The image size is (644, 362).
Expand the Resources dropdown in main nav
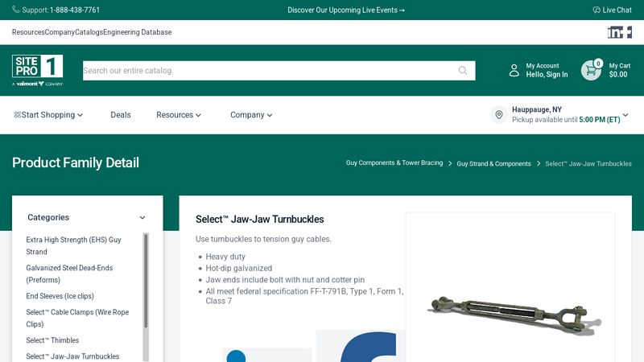pos(178,115)
